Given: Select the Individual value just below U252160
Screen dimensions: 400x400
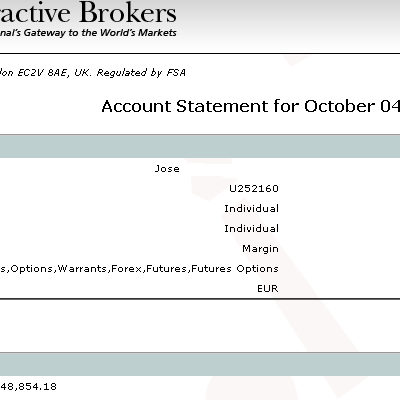Looking at the screenshot, I should tap(251, 209).
